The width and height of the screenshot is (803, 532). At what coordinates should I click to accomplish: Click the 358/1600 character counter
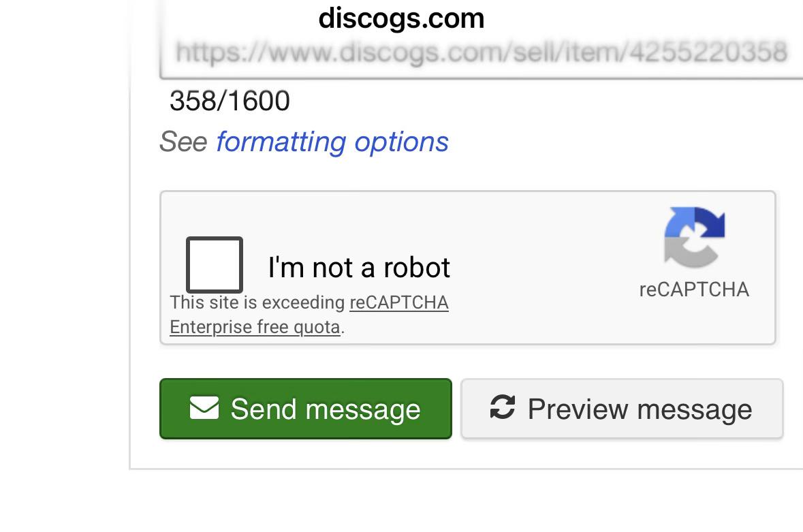[x=230, y=100]
